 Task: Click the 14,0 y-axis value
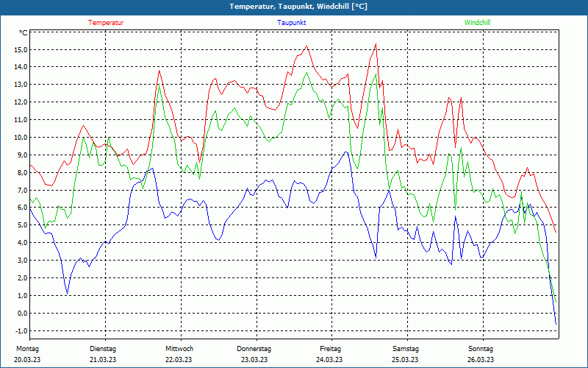click(21, 67)
